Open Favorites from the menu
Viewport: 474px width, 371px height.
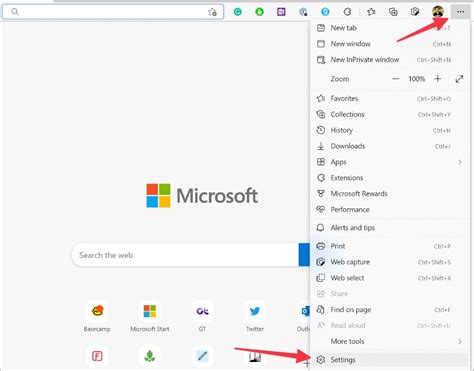[x=390, y=98]
